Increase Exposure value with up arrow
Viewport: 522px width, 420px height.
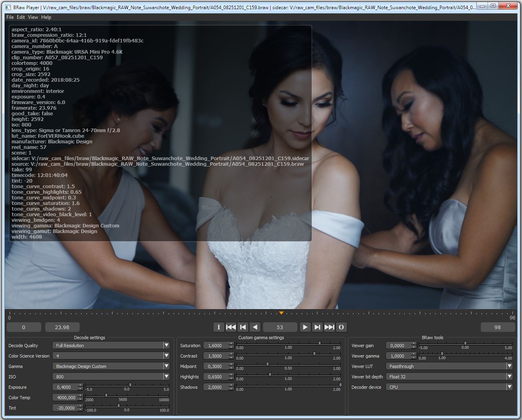coord(80,385)
